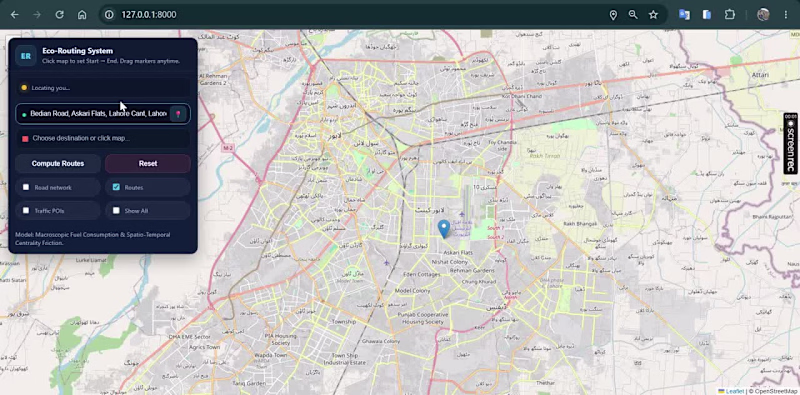Click the 'Attari' map label
800x395 pixels.
[760, 75]
